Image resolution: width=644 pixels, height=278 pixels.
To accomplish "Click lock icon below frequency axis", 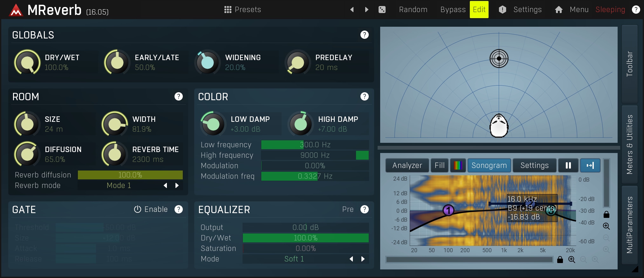I will pyautogui.click(x=560, y=260).
